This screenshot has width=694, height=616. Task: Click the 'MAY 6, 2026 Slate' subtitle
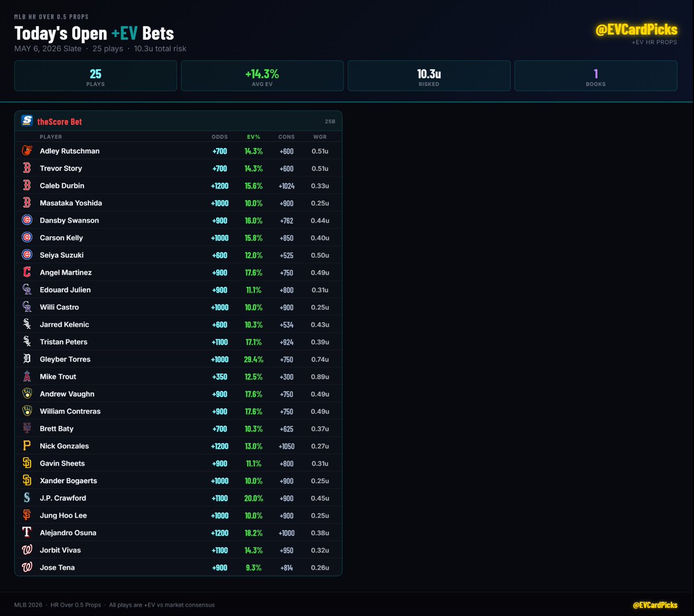[x=48, y=49]
